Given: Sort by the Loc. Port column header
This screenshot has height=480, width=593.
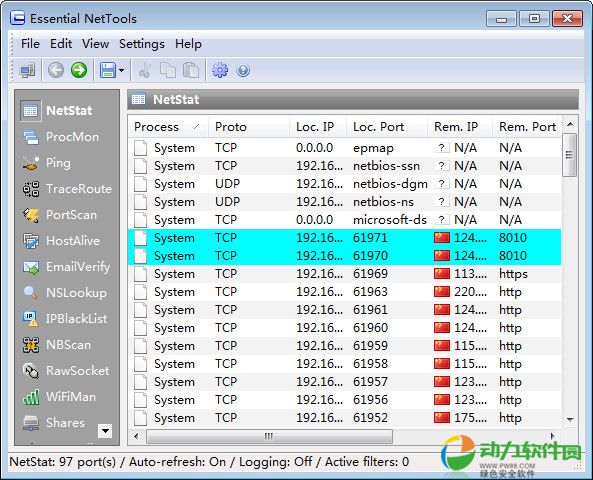Looking at the screenshot, I should 387,127.
